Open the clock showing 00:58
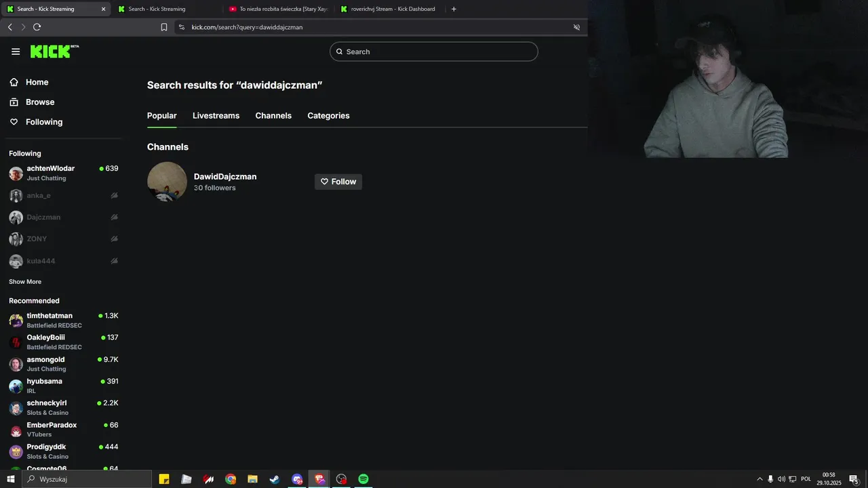This screenshot has width=868, height=488. click(829, 479)
